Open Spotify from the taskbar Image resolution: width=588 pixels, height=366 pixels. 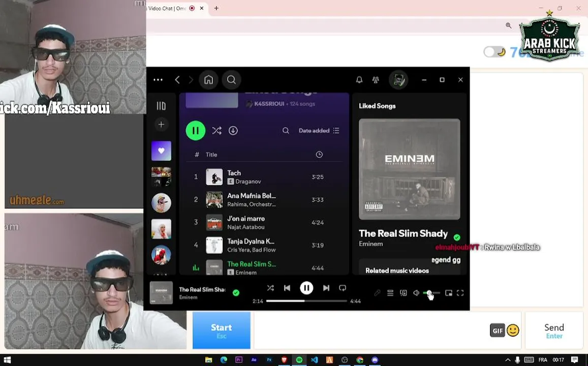pyautogui.click(x=299, y=360)
